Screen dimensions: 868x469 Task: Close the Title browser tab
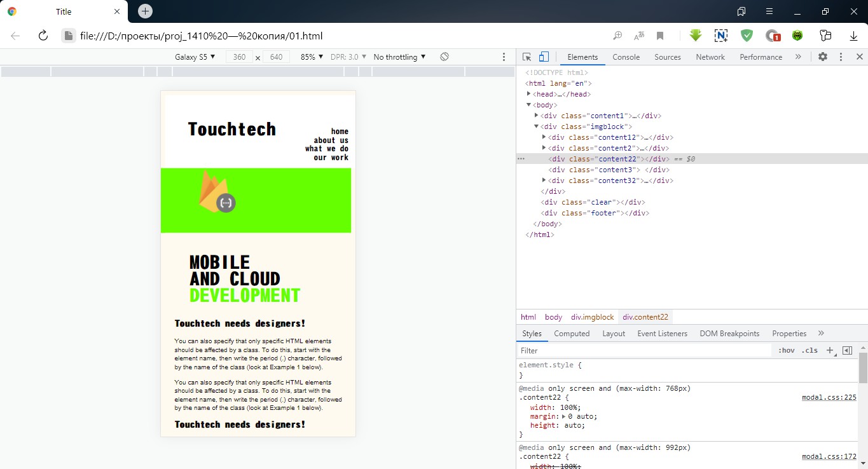117,11
